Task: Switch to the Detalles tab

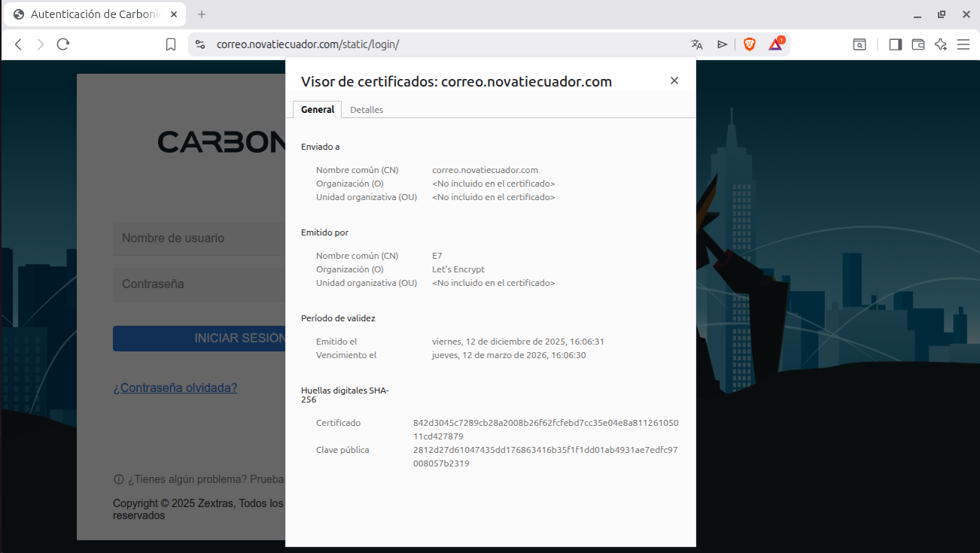Action: coord(367,110)
